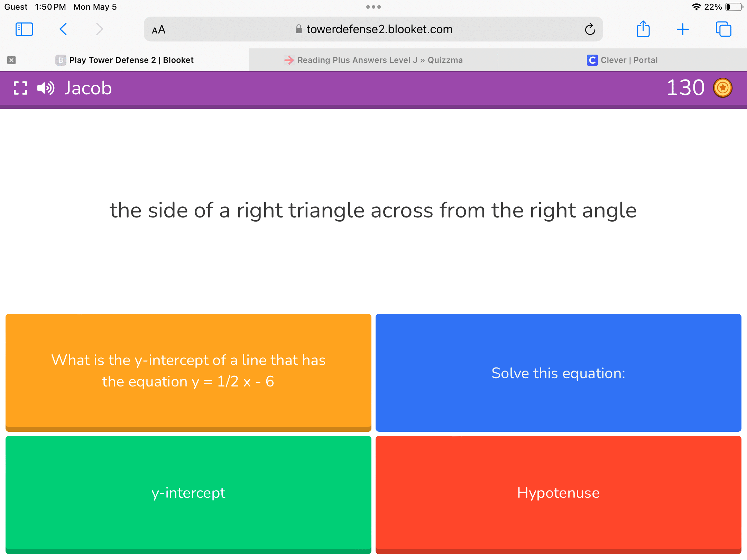Go back to the previous page
The height and width of the screenshot is (560, 747).
tap(63, 29)
